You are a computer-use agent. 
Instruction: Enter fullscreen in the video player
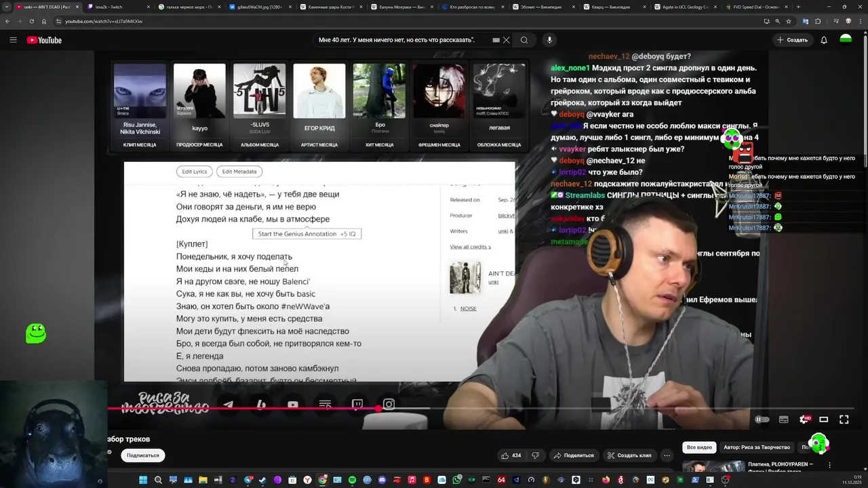coord(844,420)
